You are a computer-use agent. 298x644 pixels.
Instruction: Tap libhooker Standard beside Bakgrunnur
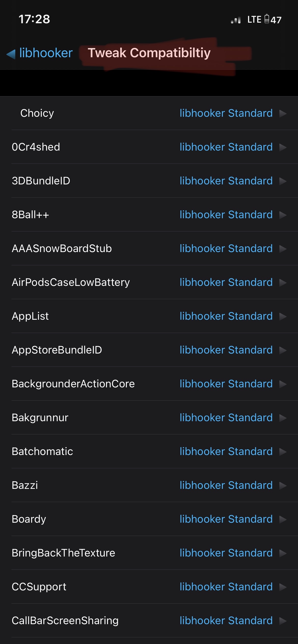[x=226, y=417]
